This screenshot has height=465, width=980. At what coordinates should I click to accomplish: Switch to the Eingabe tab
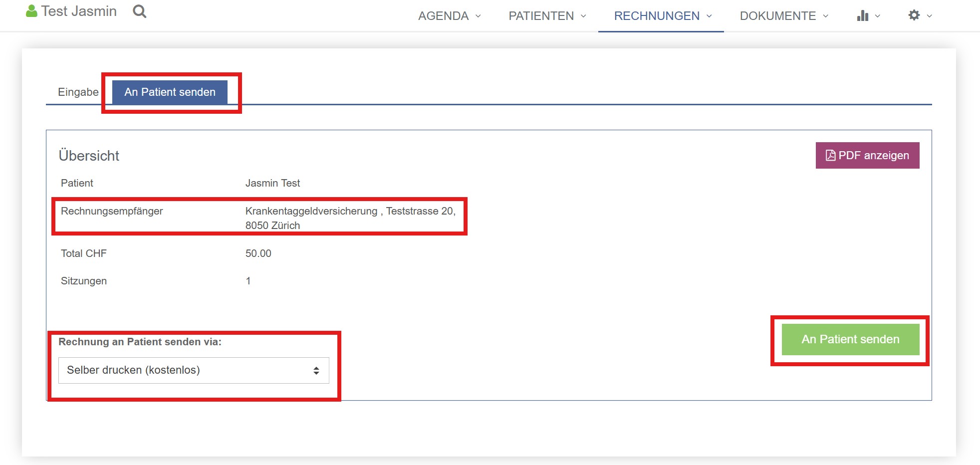point(78,92)
